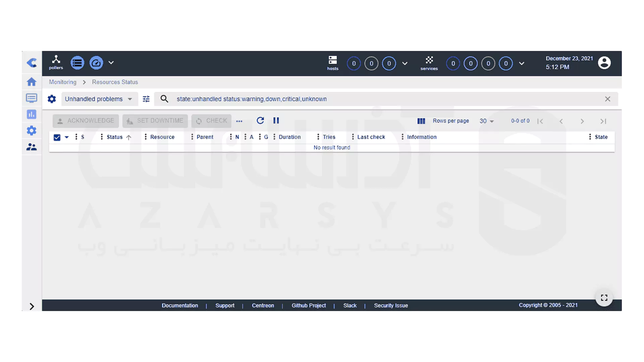Go to the first page
Image resolution: width=644 pixels, height=362 pixels.
(540, 121)
